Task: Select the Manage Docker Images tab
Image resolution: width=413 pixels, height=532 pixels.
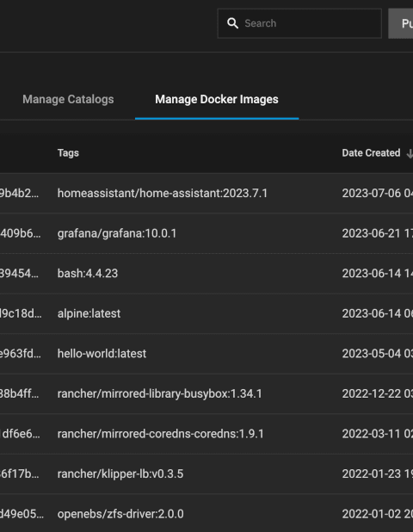Action: coord(217,99)
